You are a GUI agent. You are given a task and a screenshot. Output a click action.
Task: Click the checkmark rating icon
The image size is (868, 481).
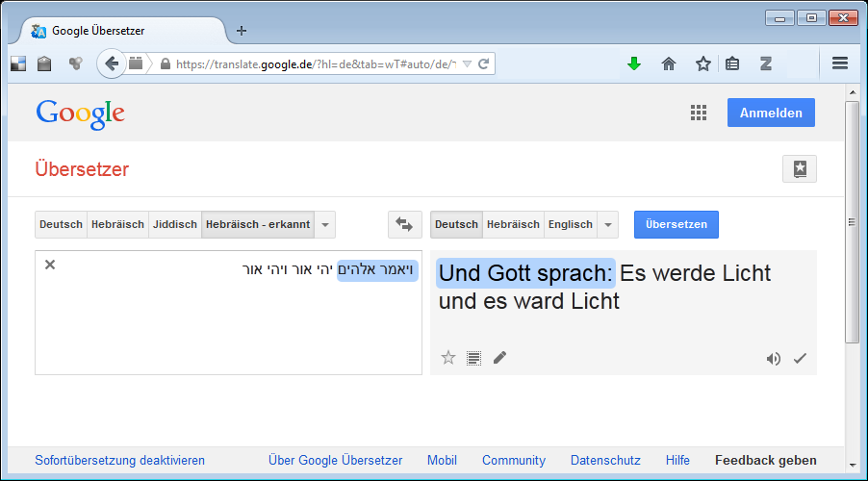coord(800,359)
